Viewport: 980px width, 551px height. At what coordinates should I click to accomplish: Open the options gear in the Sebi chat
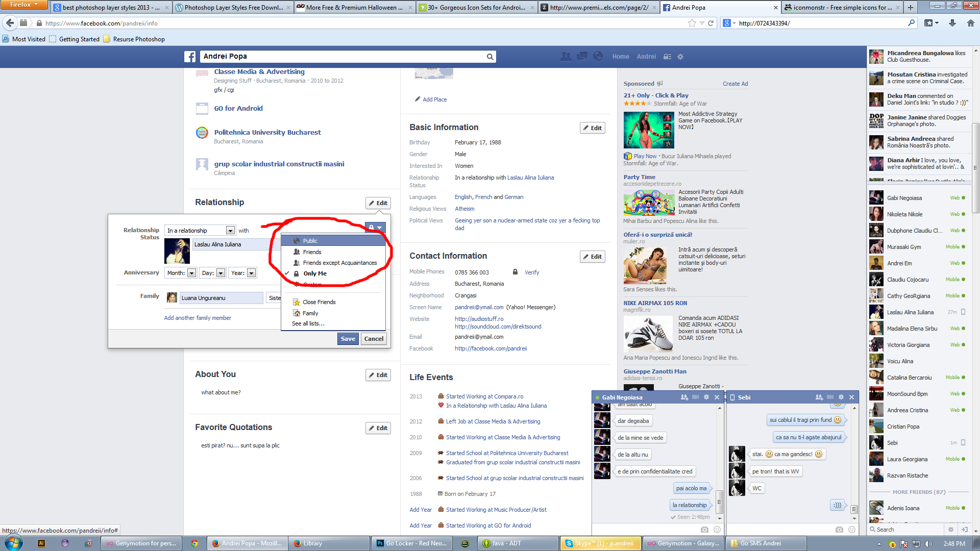(841, 397)
